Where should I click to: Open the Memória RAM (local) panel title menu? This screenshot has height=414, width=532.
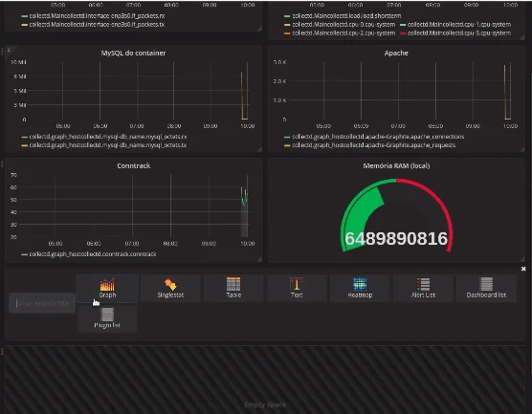pyautogui.click(x=396, y=165)
